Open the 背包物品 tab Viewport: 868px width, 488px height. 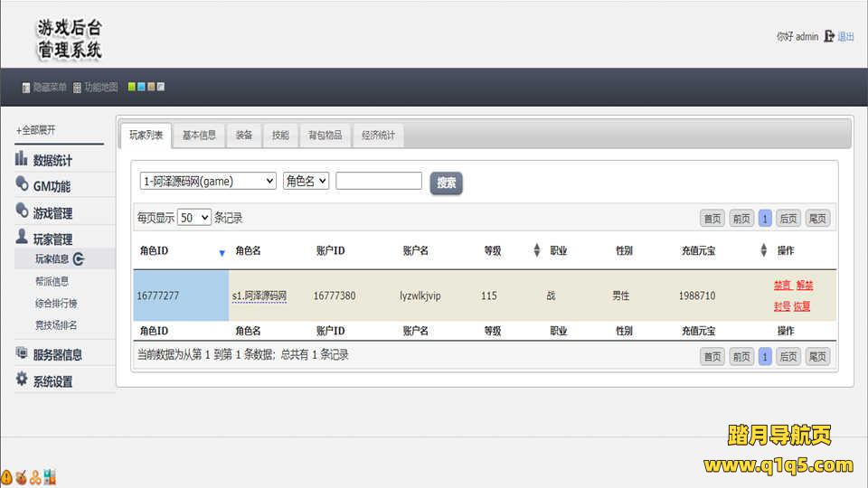(325, 136)
